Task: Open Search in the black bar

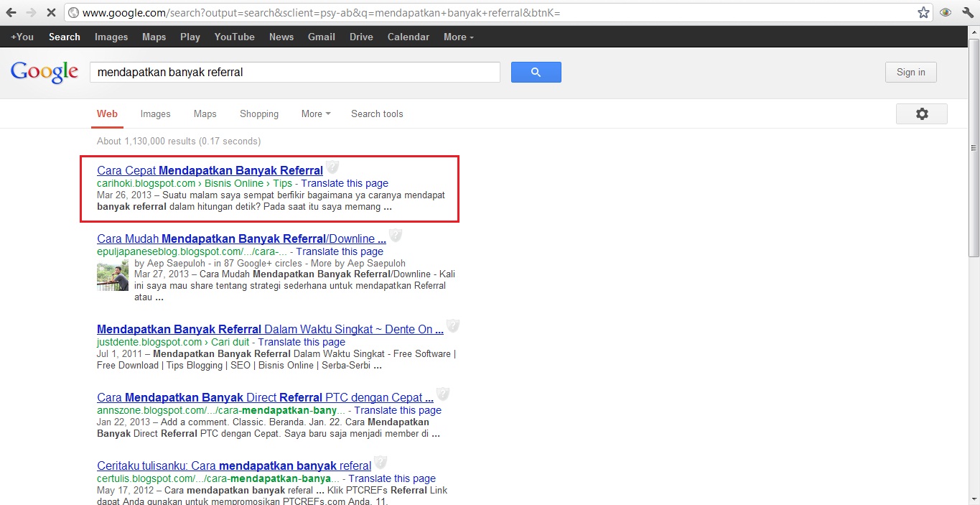Action: pyautogui.click(x=65, y=37)
